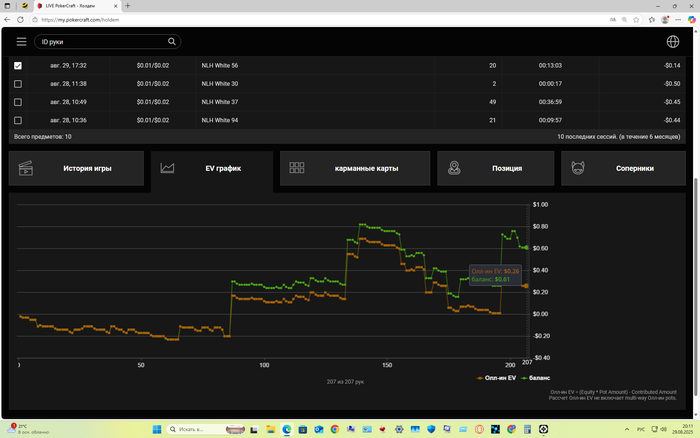Reload the PokerCraft page
The width and height of the screenshot is (700, 438).
(x=20, y=20)
